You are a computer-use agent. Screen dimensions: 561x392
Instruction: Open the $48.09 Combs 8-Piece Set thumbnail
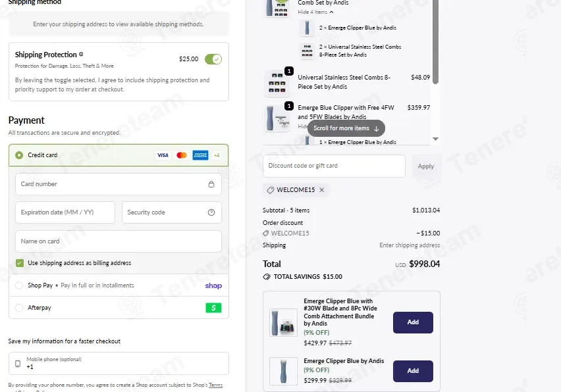[277, 84]
